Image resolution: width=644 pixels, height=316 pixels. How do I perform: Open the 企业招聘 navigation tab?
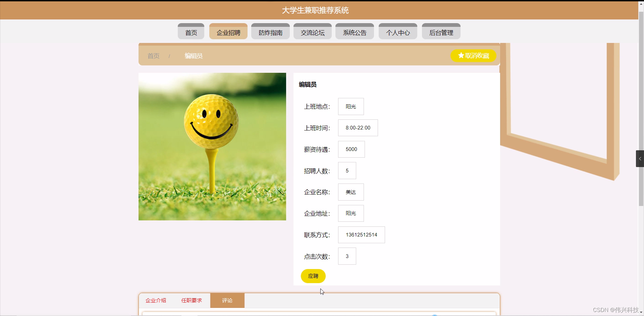point(228,32)
